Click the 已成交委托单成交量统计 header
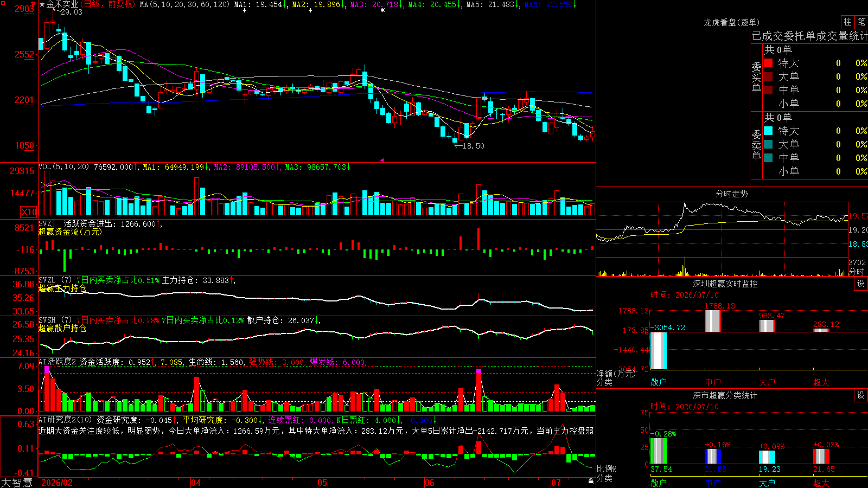 809,36
